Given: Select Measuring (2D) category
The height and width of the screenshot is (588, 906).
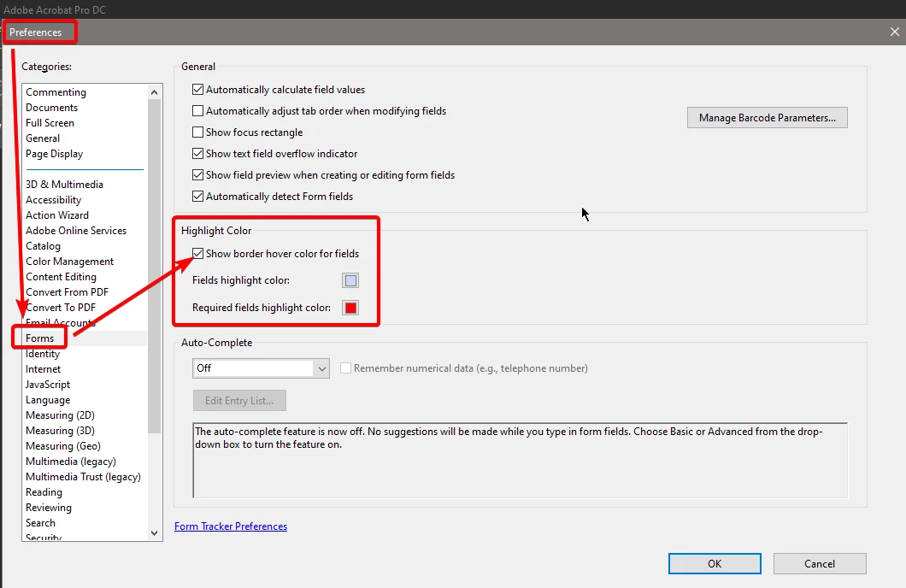Looking at the screenshot, I should pyautogui.click(x=60, y=415).
